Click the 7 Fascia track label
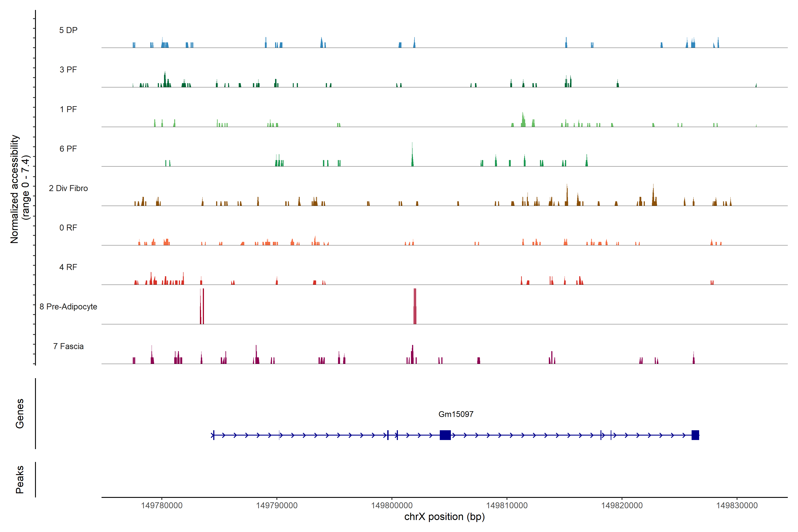798x532 pixels. [x=68, y=346]
